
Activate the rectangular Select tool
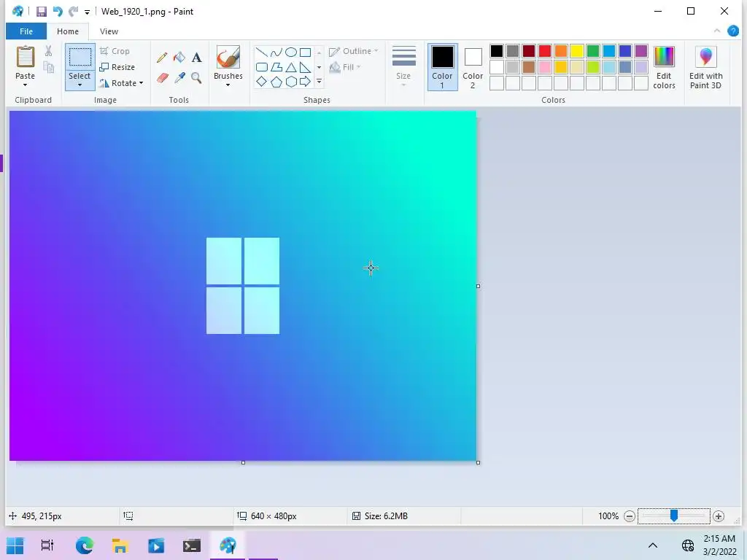click(80, 57)
